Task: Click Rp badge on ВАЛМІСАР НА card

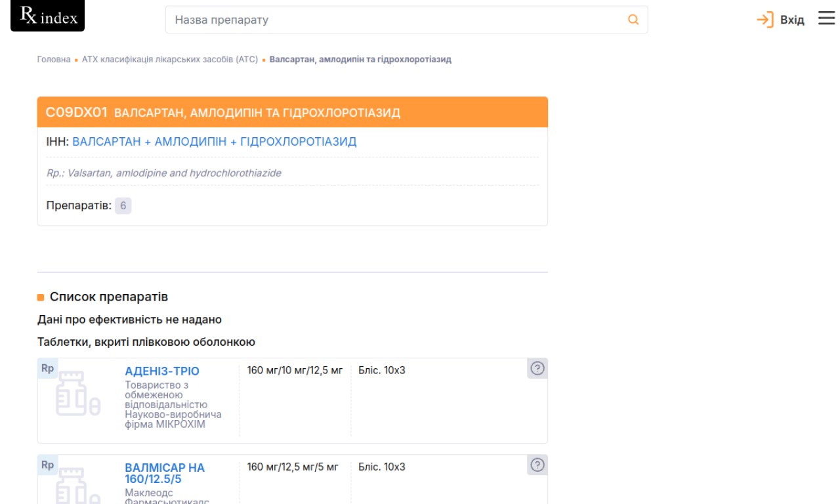Action: point(47,465)
